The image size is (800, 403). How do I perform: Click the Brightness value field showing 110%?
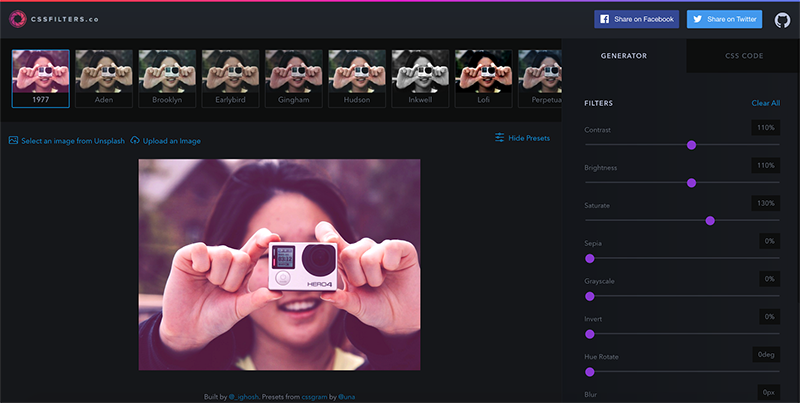coord(765,165)
